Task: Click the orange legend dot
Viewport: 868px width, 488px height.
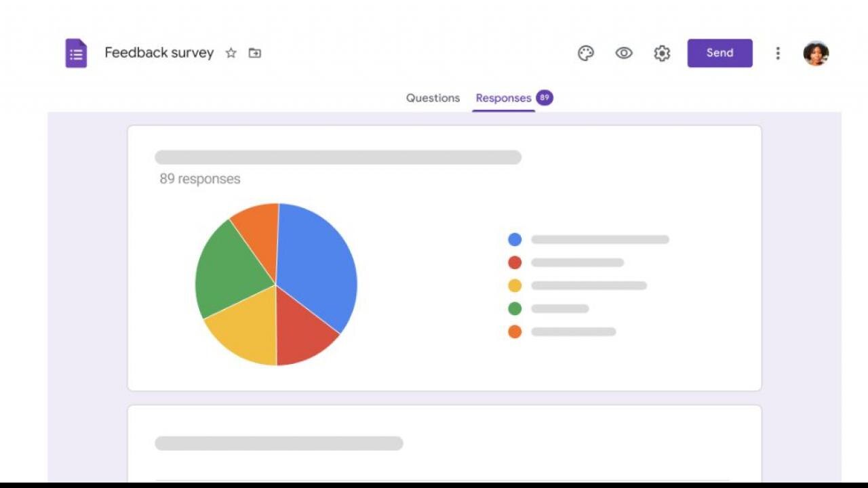Action: coord(515,331)
